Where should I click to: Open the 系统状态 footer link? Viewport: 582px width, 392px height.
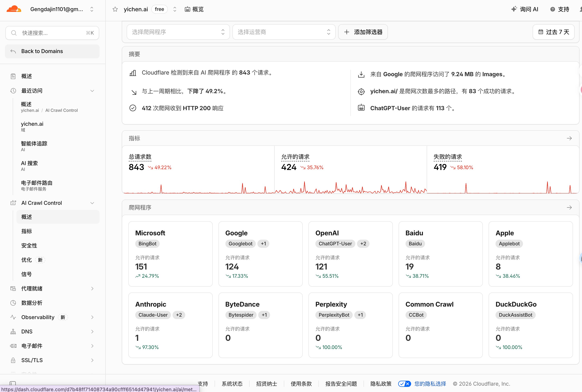232,384
